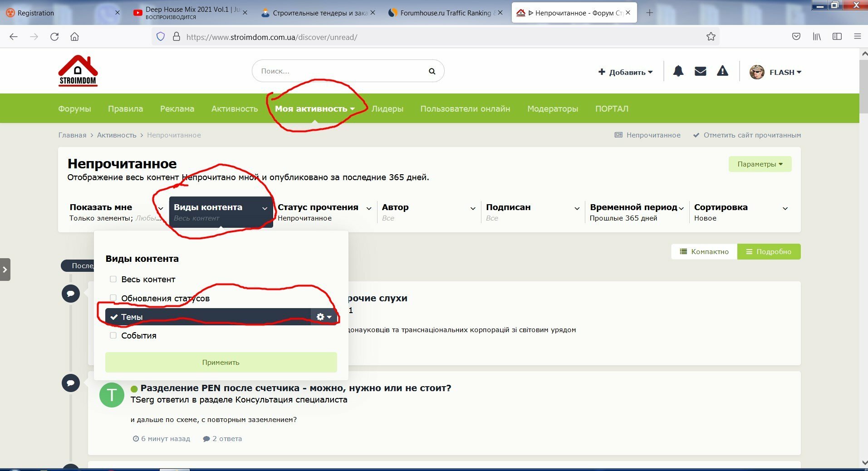868x471 pixels.
Task: Expand the Временной период filter
Action: [x=637, y=212]
